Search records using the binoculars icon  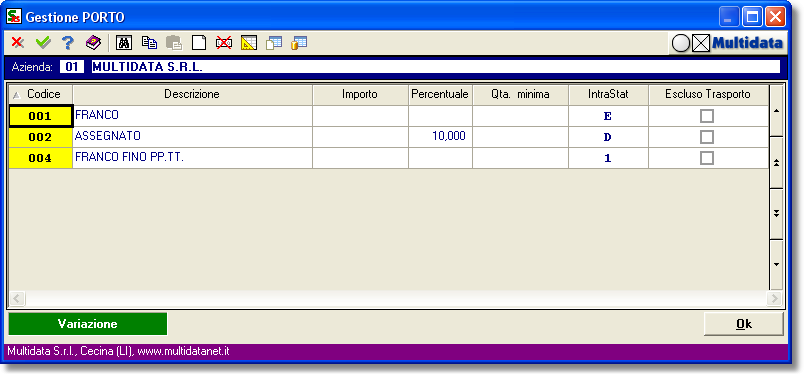(x=124, y=43)
